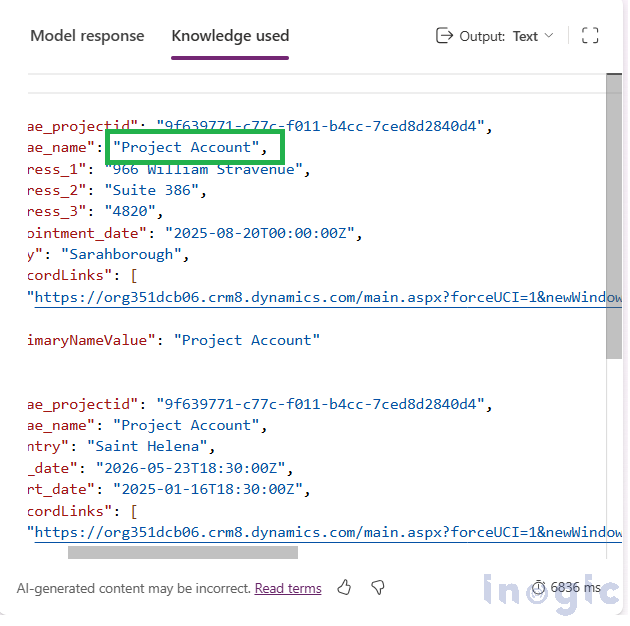
Task: Click the vertical scrollbar thumb
Action: 614,216
